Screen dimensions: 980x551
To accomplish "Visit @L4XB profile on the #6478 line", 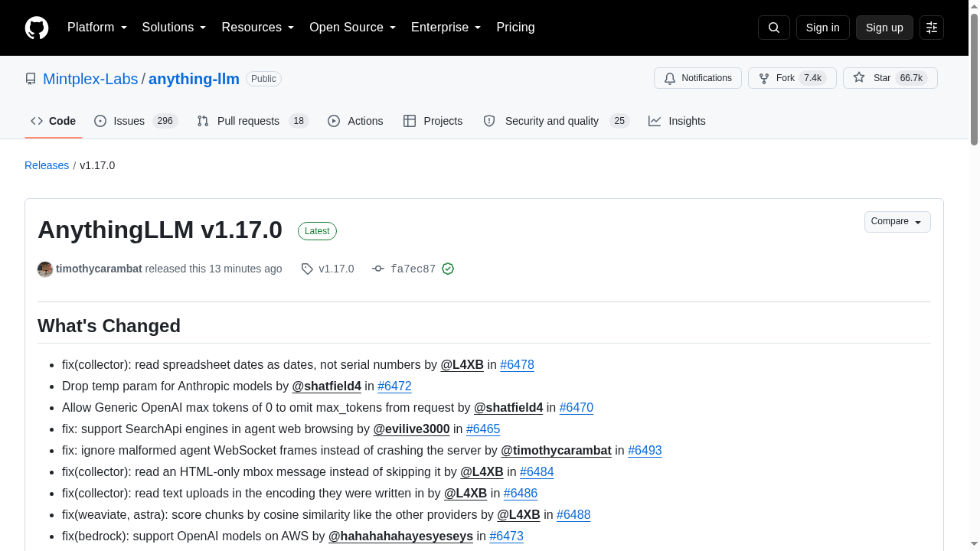I will [462, 365].
